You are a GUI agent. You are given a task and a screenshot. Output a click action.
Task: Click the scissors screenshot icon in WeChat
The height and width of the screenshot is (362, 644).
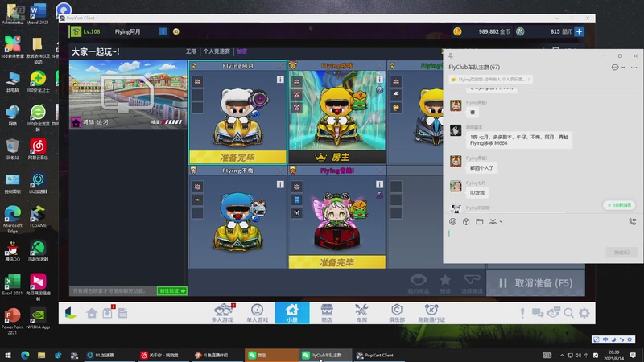click(x=493, y=222)
